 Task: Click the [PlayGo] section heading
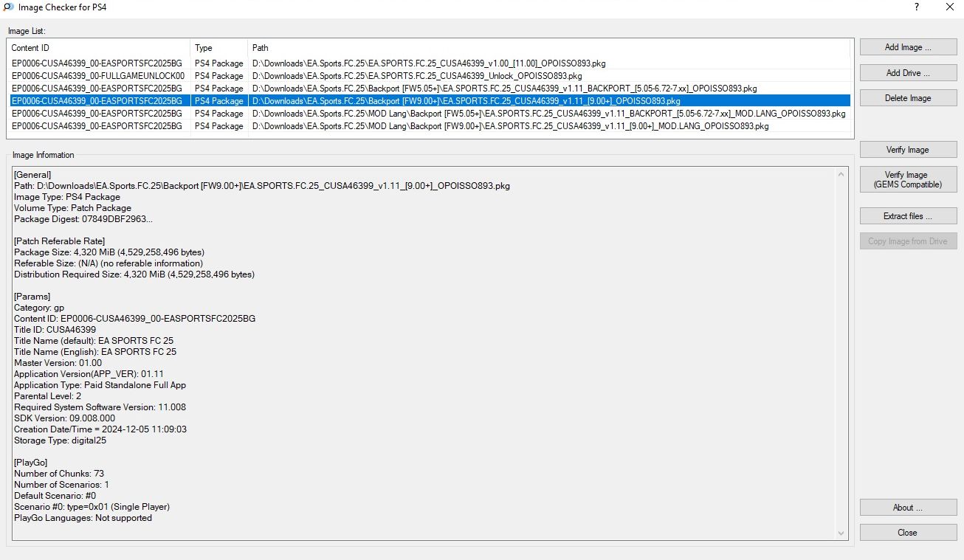click(31, 463)
